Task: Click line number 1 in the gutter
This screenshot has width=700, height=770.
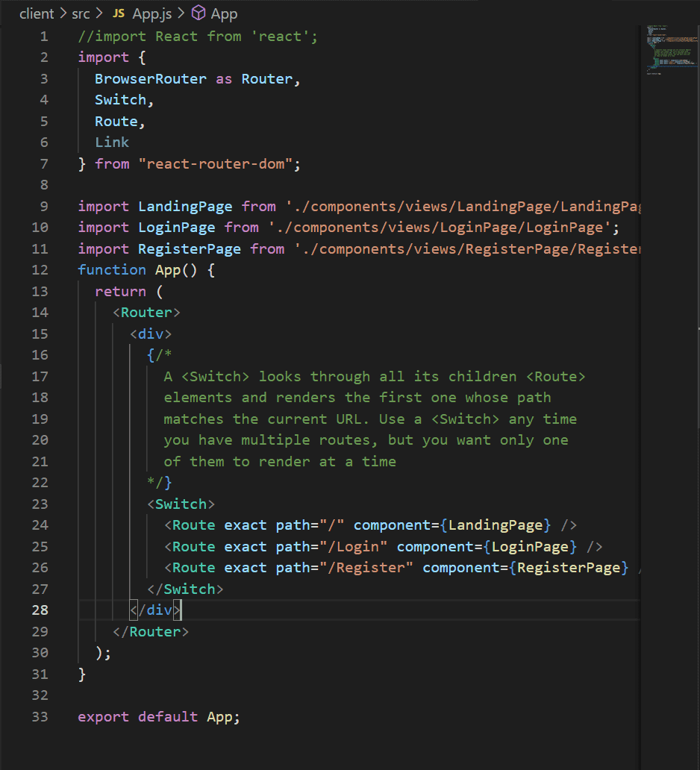Action: pyautogui.click(x=44, y=37)
